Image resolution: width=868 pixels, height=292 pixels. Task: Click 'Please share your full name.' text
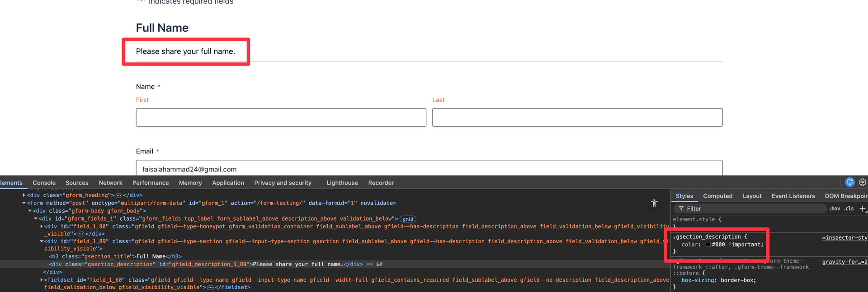click(x=185, y=51)
